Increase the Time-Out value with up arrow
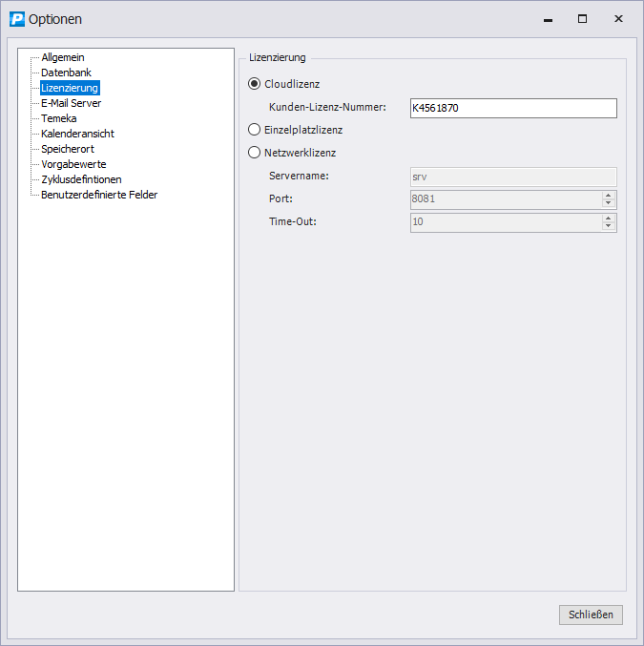The width and height of the screenshot is (644, 646). point(608,219)
